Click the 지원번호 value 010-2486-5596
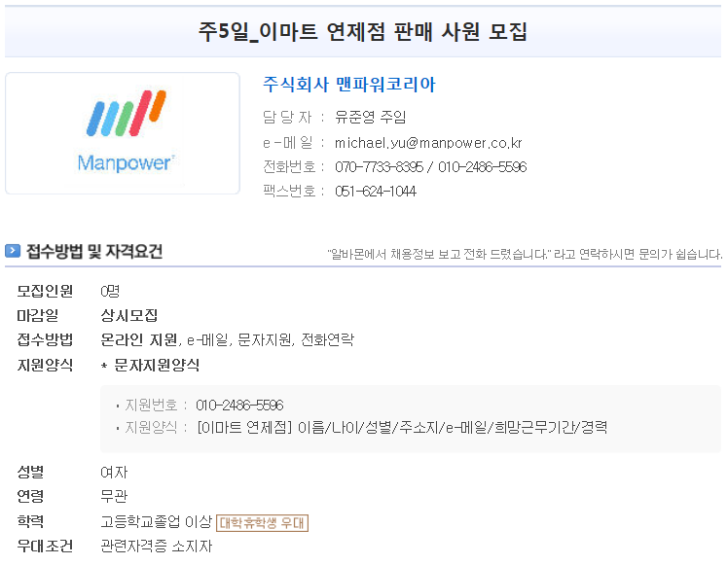The width and height of the screenshot is (728, 565). pos(239,405)
